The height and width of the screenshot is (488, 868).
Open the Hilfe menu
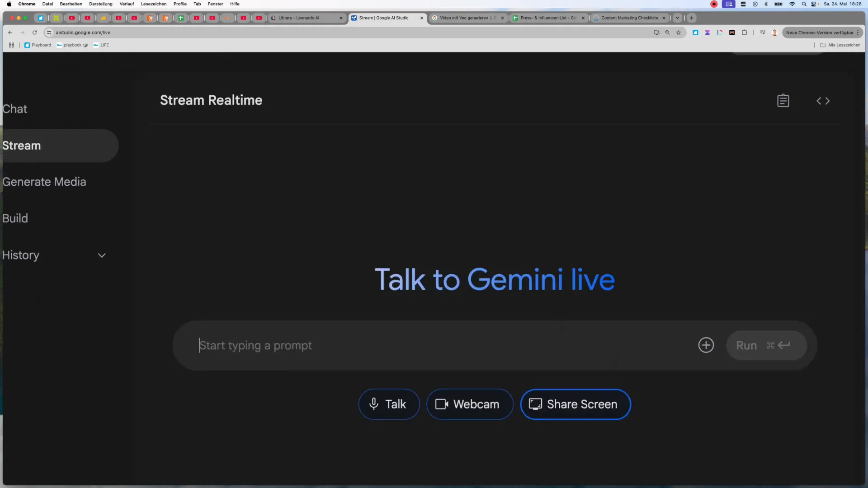pyautogui.click(x=235, y=4)
